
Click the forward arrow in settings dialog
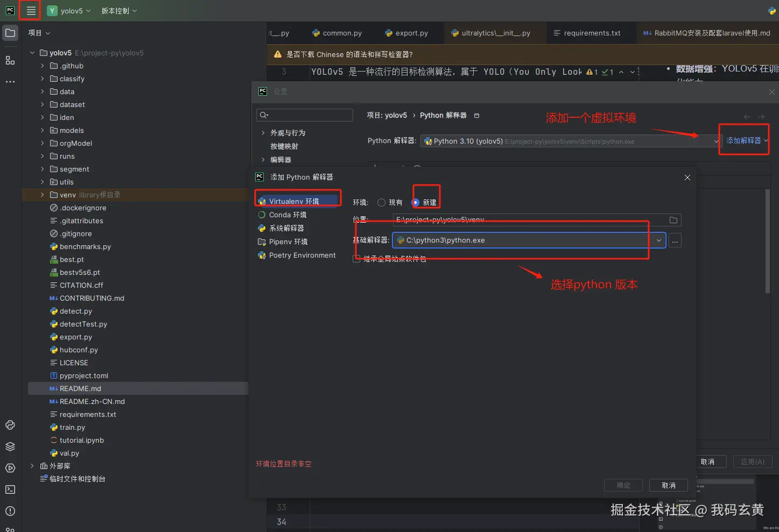[761, 117]
